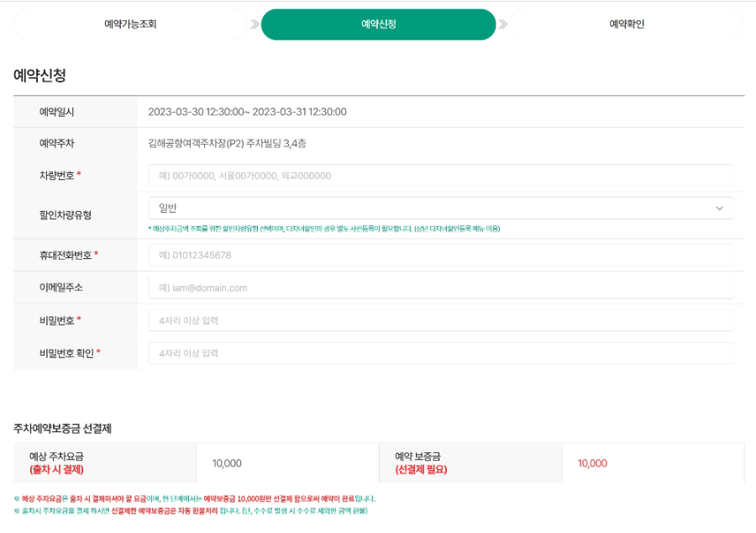Click the 예약일시 row label
The image size is (756, 533).
(x=57, y=112)
